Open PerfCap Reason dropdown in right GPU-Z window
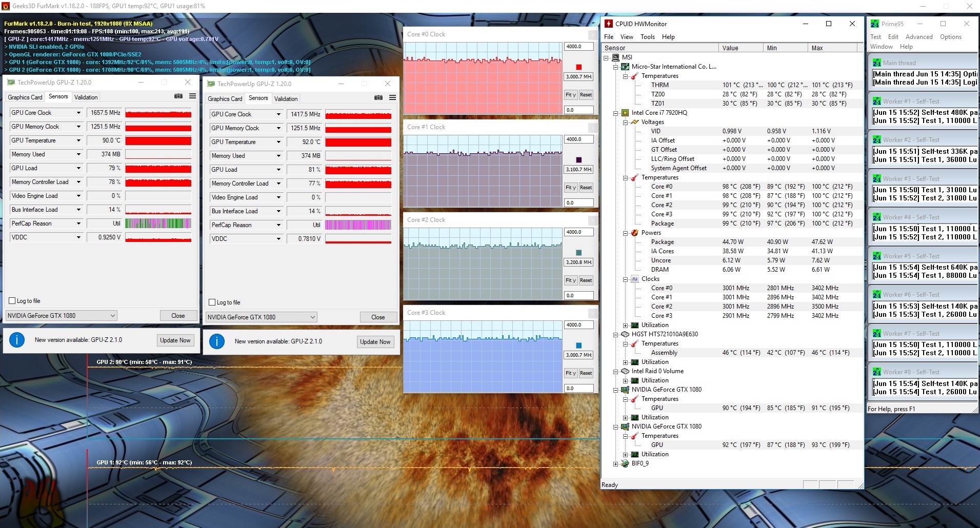The height and width of the screenshot is (528, 980). [x=278, y=225]
